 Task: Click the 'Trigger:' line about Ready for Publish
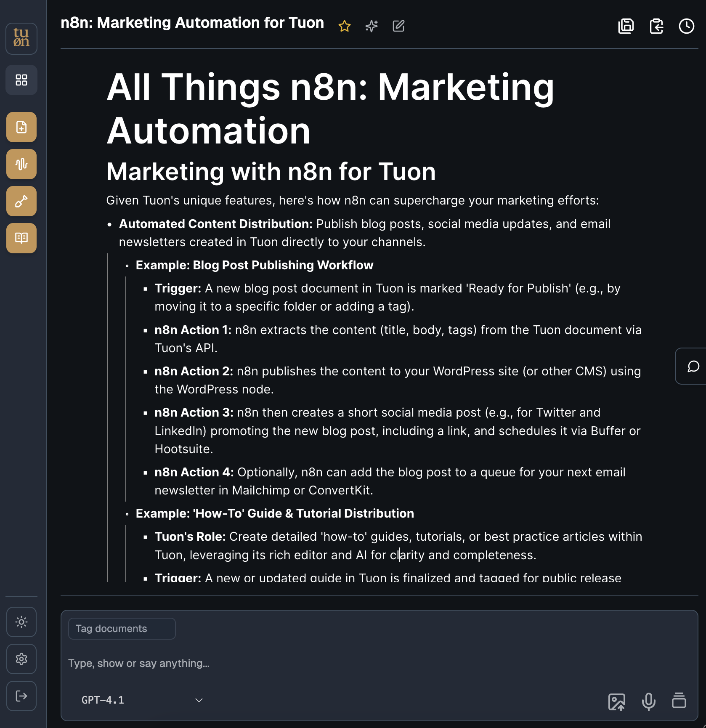coord(388,297)
